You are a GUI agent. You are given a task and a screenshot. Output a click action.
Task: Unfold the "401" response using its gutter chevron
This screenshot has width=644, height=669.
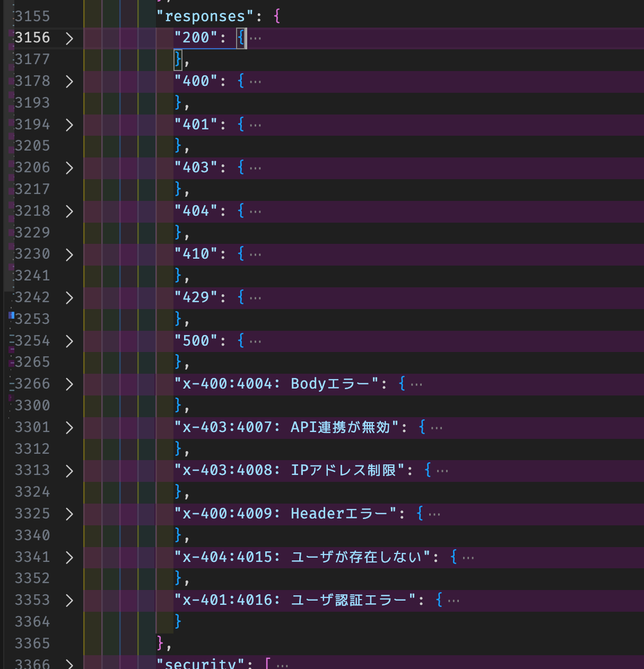click(69, 125)
